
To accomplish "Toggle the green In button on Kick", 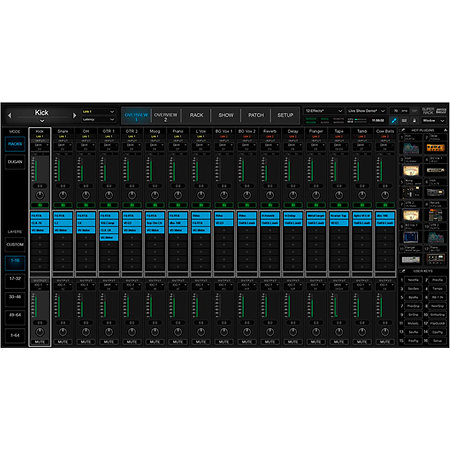I will (40, 205).
